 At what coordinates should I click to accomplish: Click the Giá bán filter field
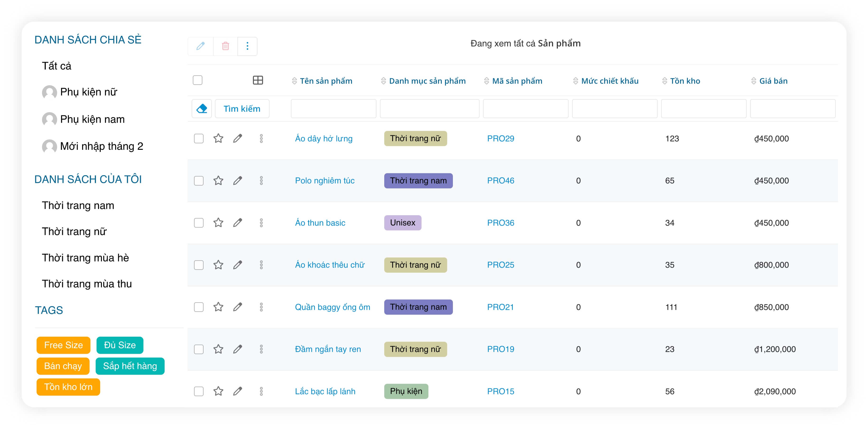[x=792, y=108]
